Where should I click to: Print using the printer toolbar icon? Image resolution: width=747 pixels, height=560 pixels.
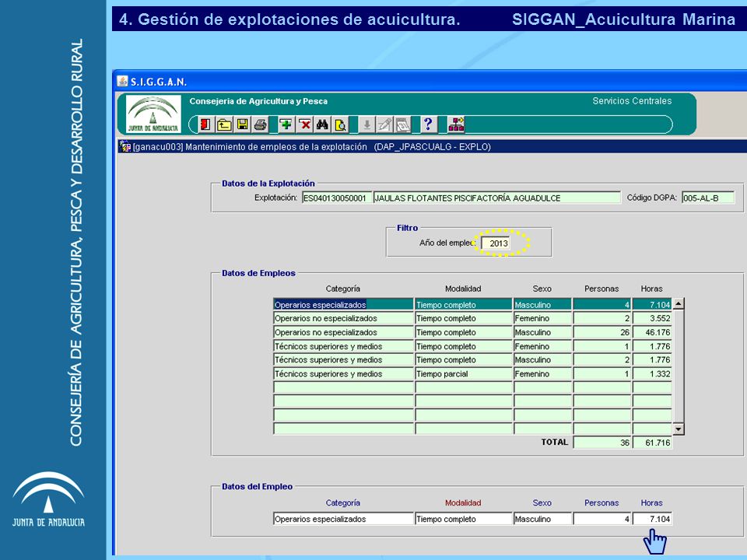[260, 124]
